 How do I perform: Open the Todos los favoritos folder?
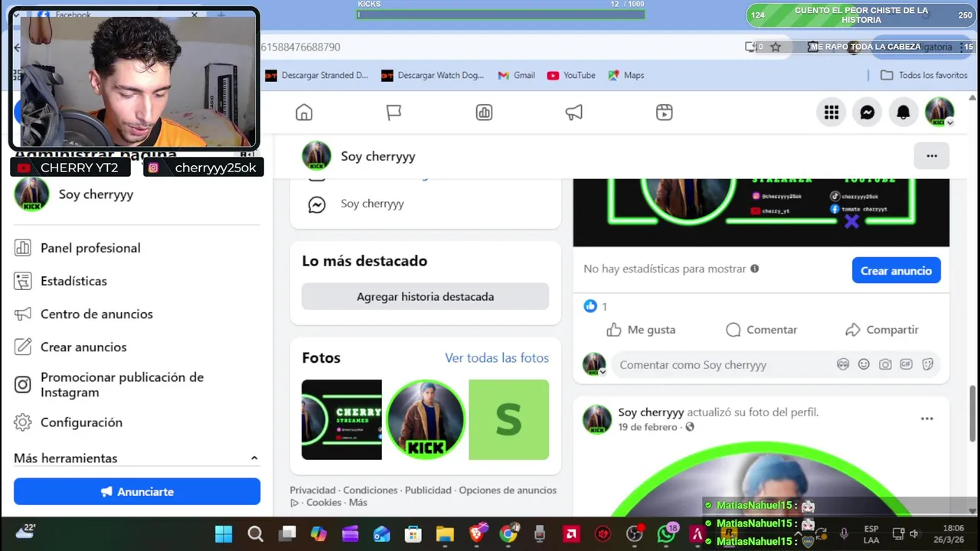[924, 75]
